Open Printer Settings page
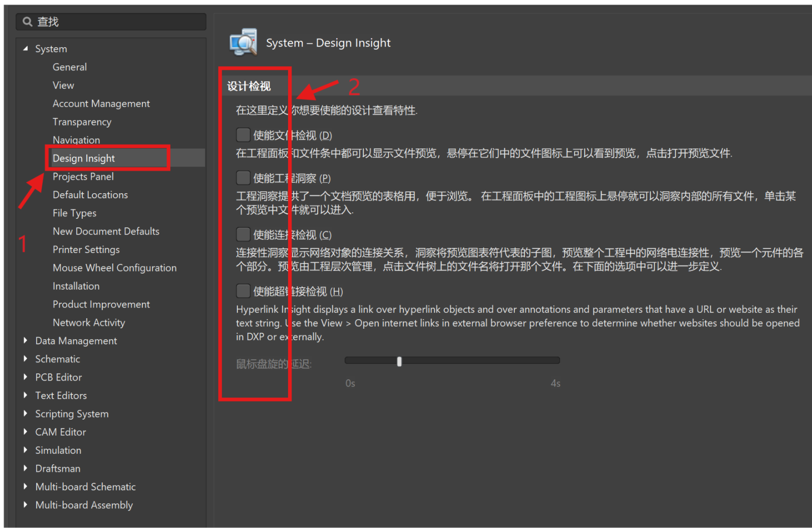 click(x=86, y=249)
